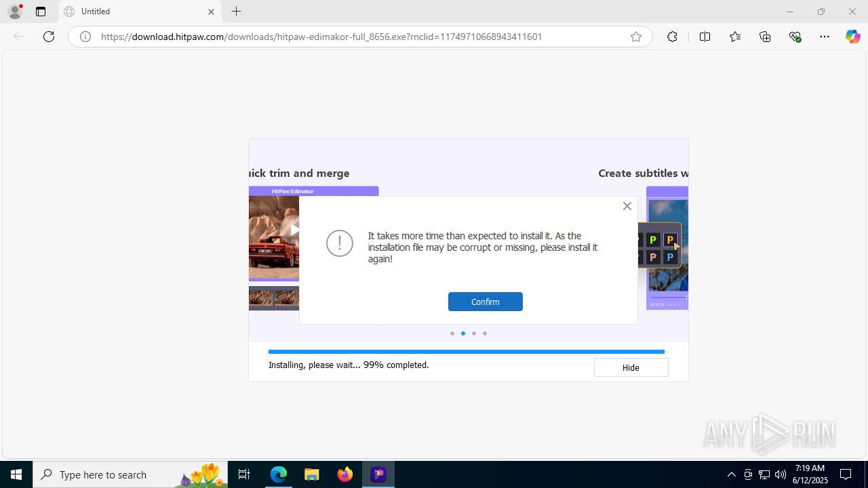
Task: Click the error dialog warning icon
Action: pyautogui.click(x=340, y=243)
